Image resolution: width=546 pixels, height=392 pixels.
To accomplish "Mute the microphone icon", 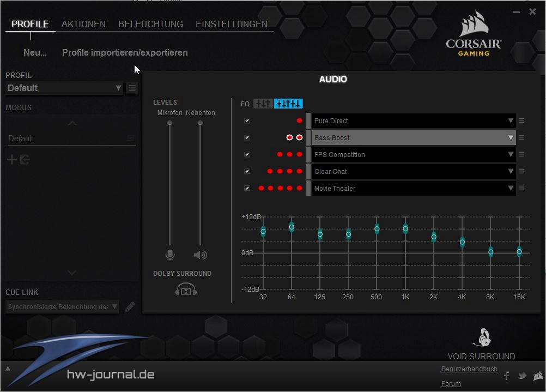I will [x=170, y=255].
